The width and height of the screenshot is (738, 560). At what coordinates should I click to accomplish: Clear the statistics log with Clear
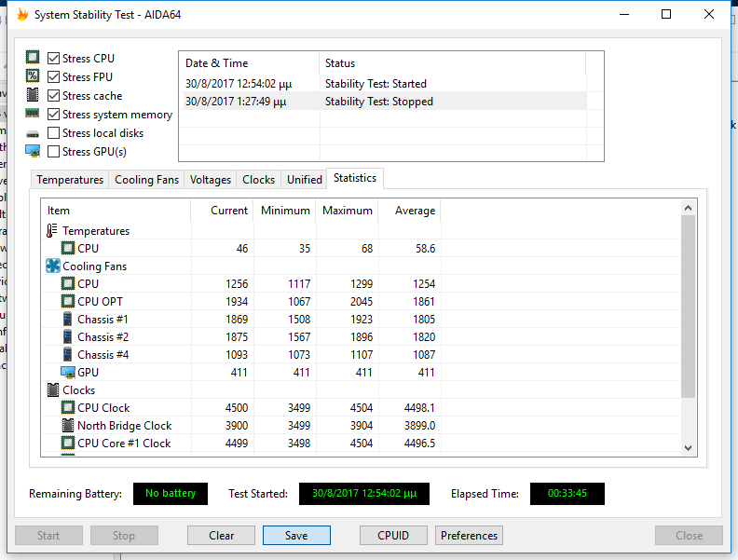click(x=221, y=536)
